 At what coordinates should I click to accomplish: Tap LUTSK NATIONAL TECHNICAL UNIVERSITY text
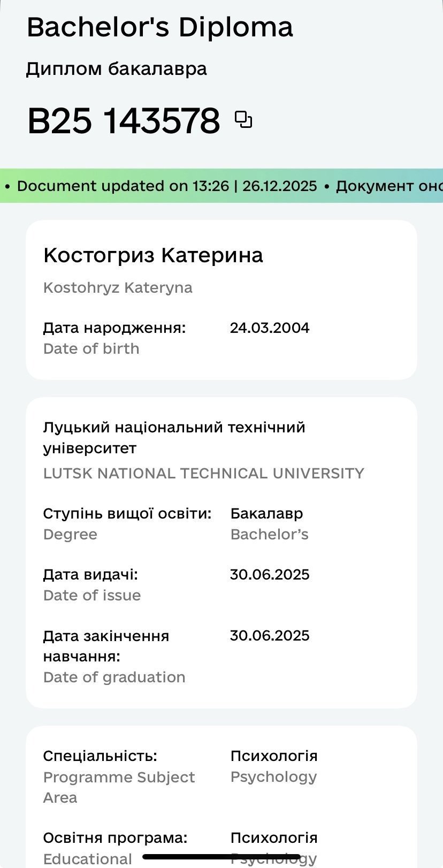click(203, 474)
